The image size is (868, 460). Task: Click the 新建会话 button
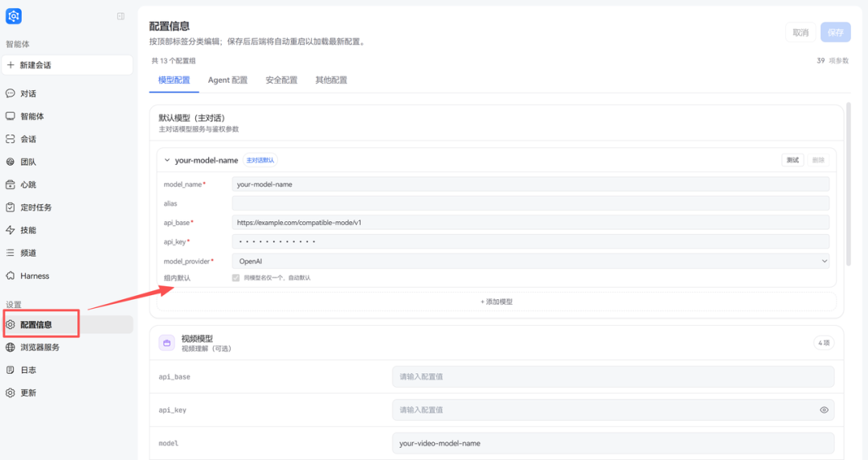coord(67,65)
